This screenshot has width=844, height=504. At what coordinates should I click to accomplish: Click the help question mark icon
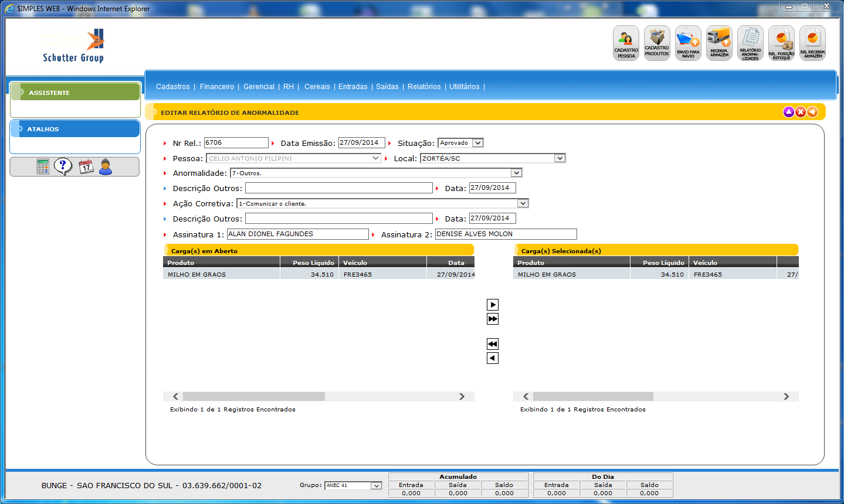point(63,166)
